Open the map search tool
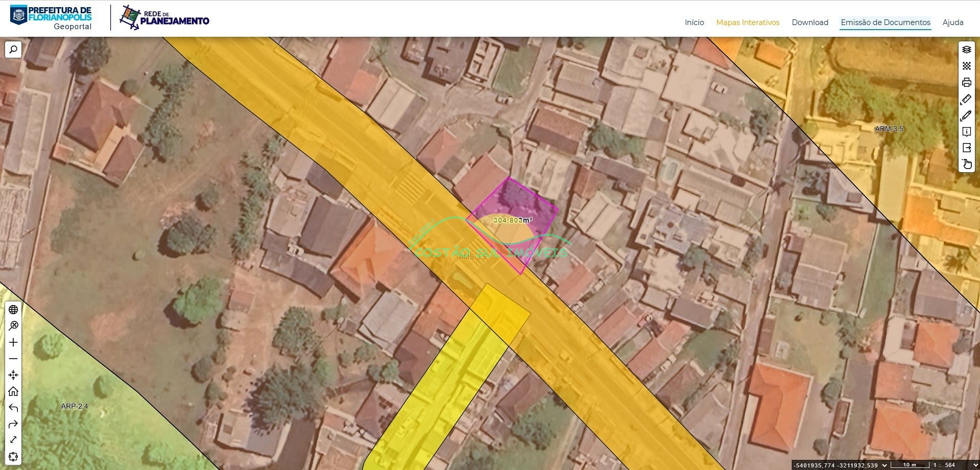This screenshot has width=980, height=470. click(x=13, y=50)
